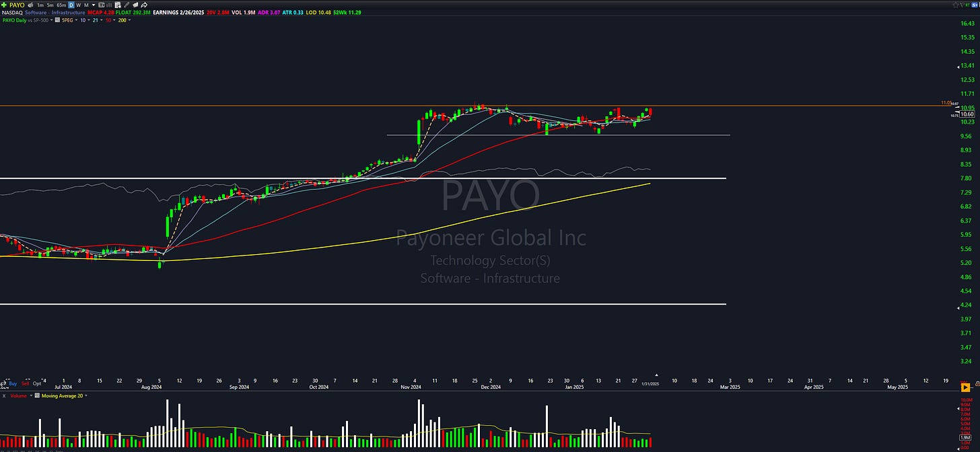The height and width of the screenshot is (452, 980).
Task: Click the green plus add-symbol icon
Action: (4, 5)
